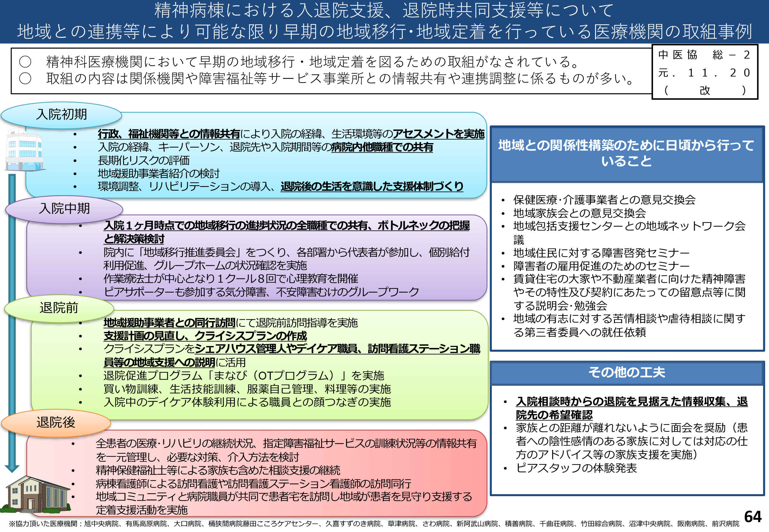Select the 入院中期 purple oval label
The width and height of the screenshot is (769, 532).
click(64, 209)
